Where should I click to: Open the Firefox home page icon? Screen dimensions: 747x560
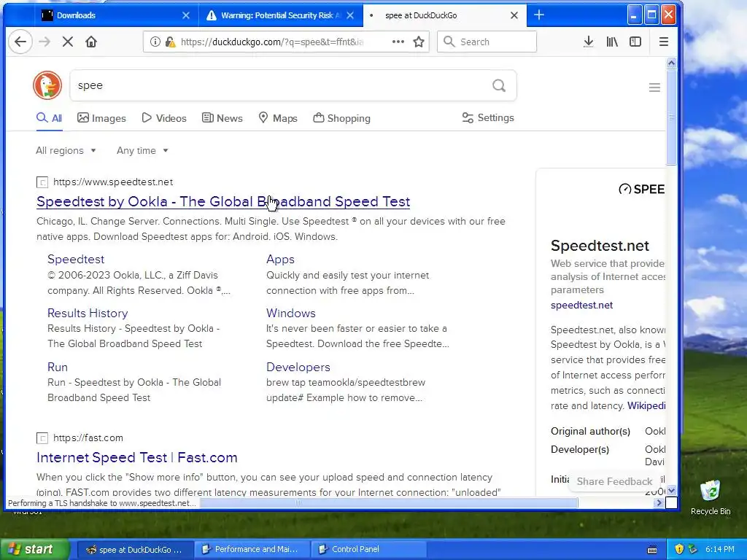(x=91, y=42)
